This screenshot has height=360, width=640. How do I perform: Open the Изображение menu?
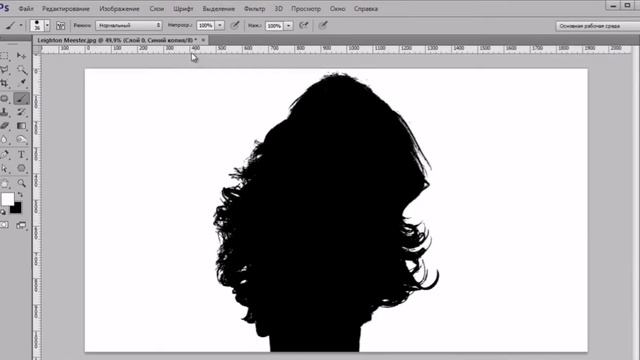(x=119, y=9)
